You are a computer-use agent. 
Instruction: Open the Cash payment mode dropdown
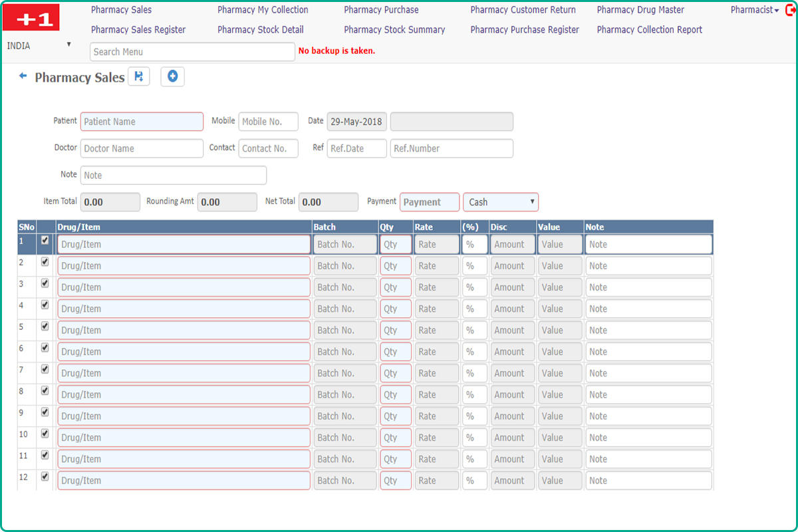coord(501,202)
